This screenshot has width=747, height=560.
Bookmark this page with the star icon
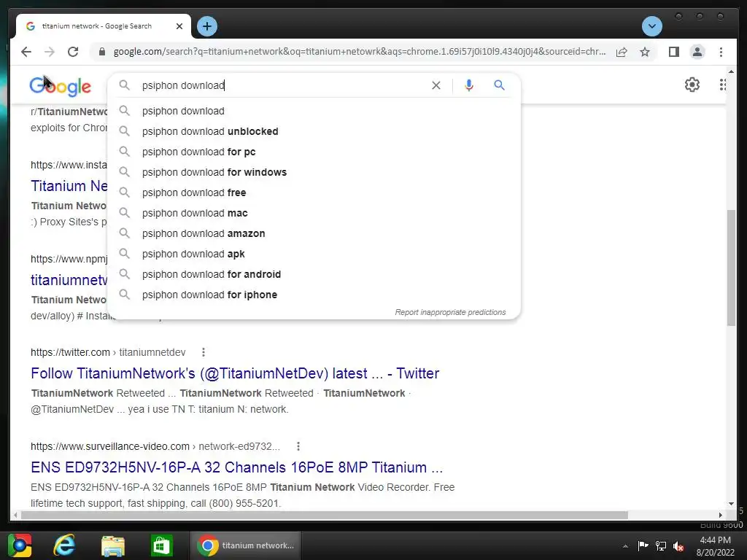coord(645,52)
